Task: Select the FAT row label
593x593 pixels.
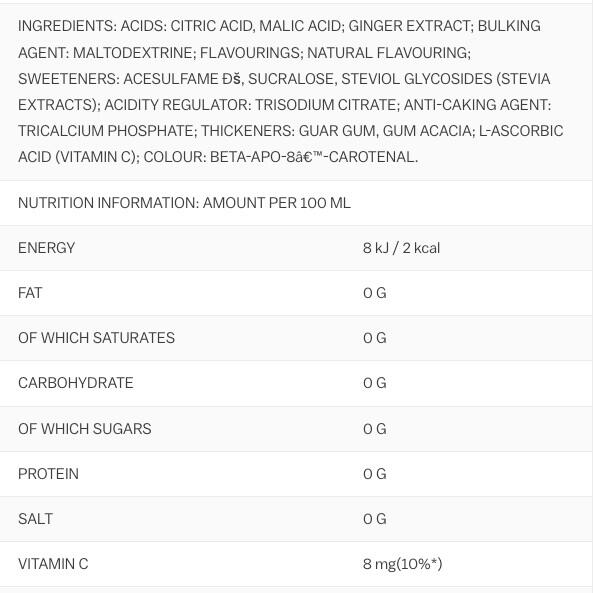Action: coord(30,293)
